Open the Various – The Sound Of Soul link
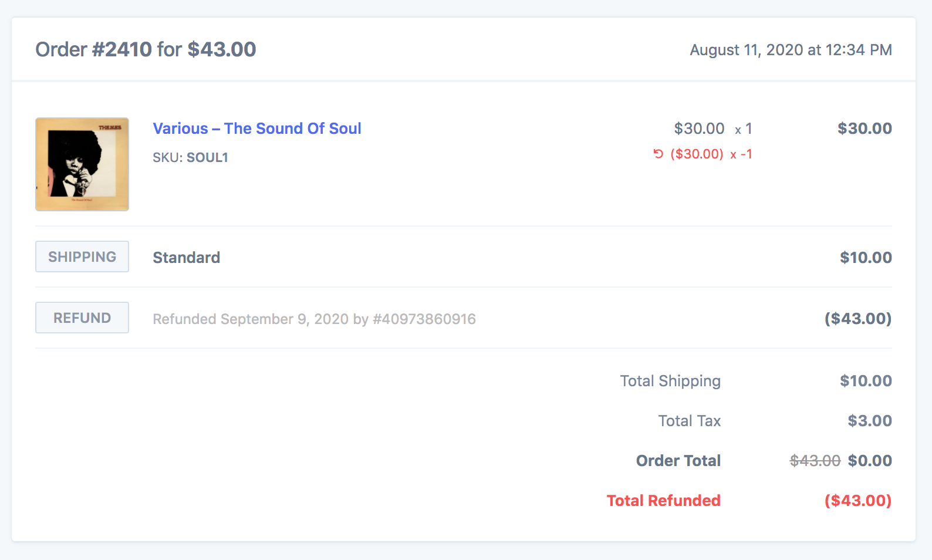Screen dimensions: 932x560 tap(257, 129)
